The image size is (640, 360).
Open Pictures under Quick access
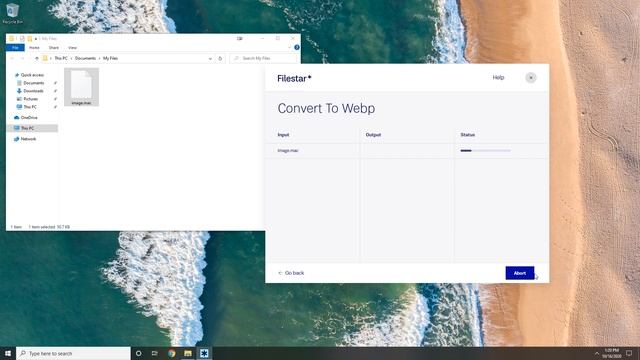[30, 99]
